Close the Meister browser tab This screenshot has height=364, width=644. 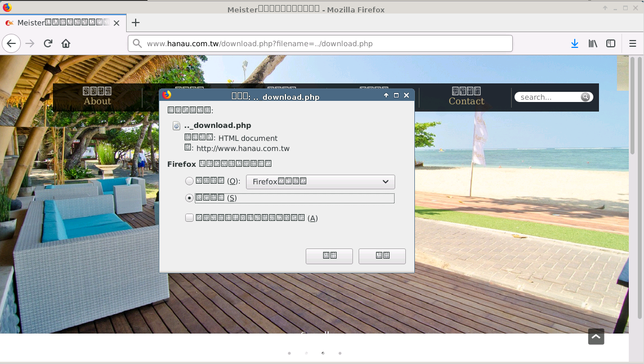[117, 23]
